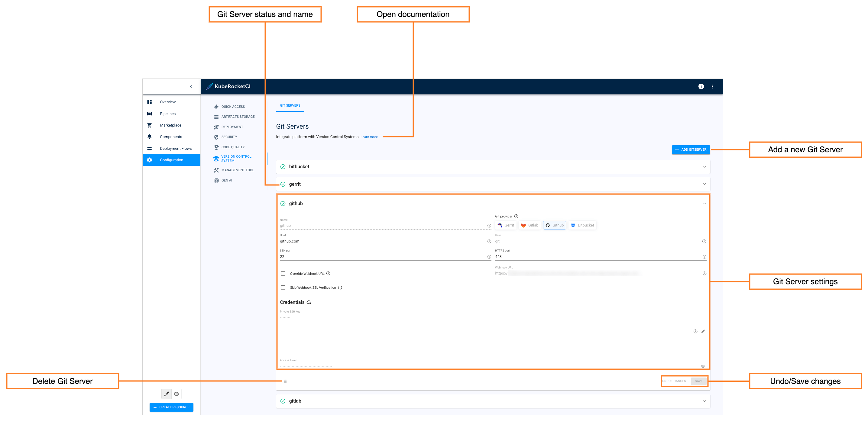Click the Kubernetes icon in the sidebar bottom
868x421 pixels.
[x=177, y=394]
